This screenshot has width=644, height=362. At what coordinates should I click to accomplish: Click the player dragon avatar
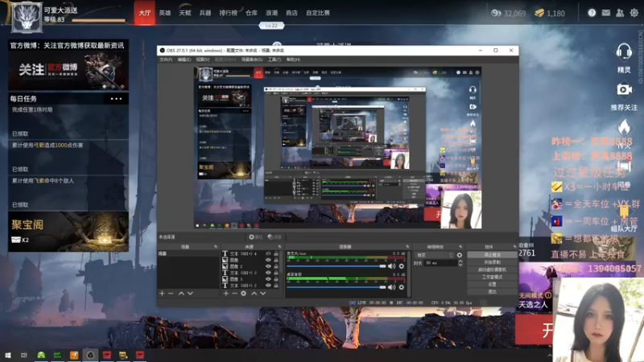point(27,17)
